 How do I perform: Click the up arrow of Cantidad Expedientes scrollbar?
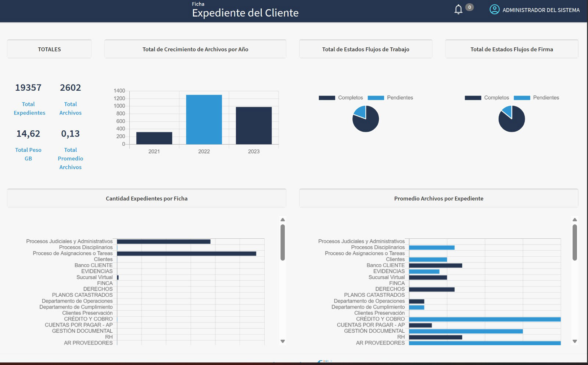[283, 220]
